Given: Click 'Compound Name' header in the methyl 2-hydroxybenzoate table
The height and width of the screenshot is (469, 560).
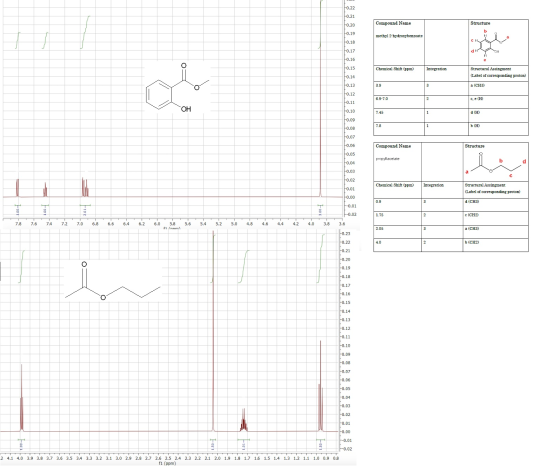Looking at the screenshot, I should coord(393,23).
